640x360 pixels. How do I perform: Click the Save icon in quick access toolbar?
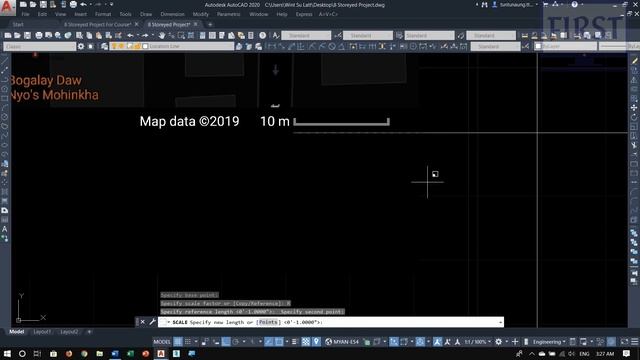43,4
